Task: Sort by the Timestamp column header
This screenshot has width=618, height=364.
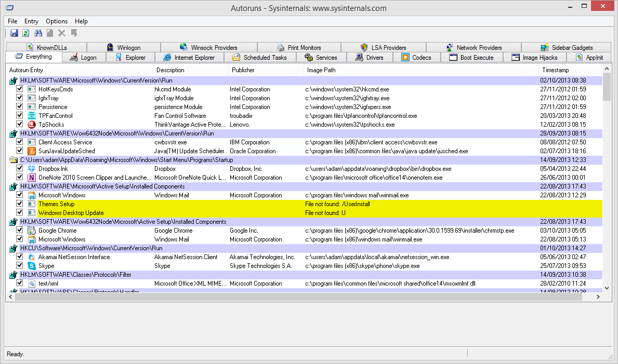Action: click(570, 70)
